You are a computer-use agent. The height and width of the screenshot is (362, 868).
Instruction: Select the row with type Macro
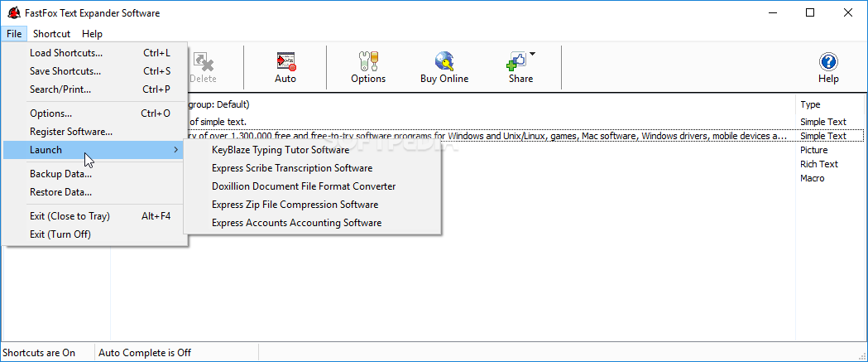(x=812, y=178)
